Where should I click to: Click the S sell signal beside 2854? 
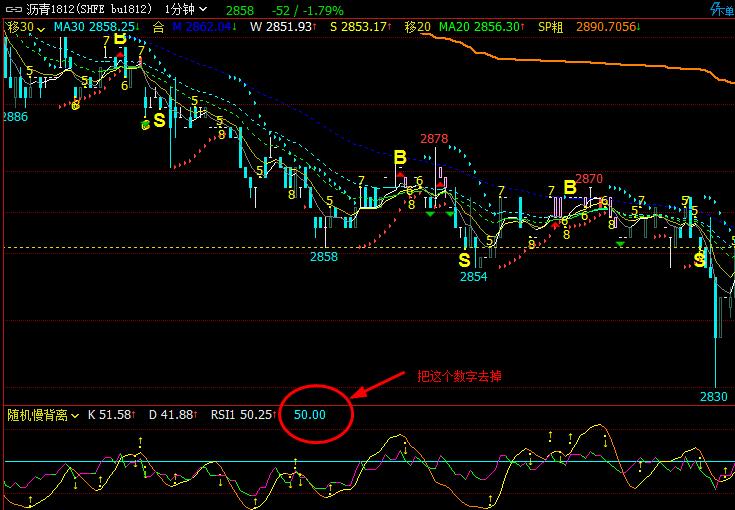pyautogui.click(x=464, y=260)
